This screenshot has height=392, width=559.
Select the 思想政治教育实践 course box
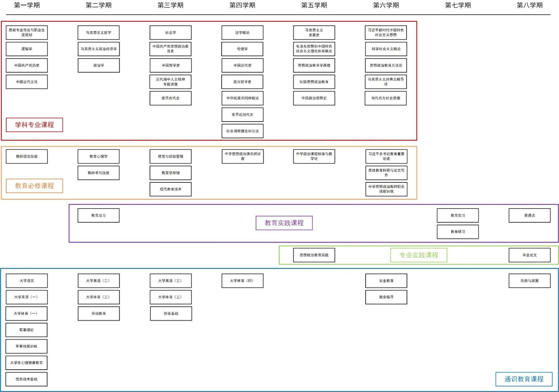(x=314, y=255)
